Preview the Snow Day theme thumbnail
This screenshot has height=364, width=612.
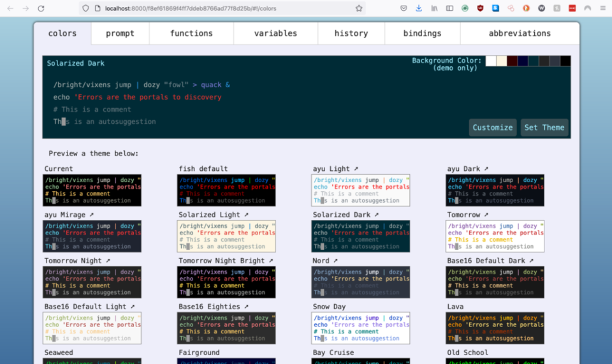361,328
